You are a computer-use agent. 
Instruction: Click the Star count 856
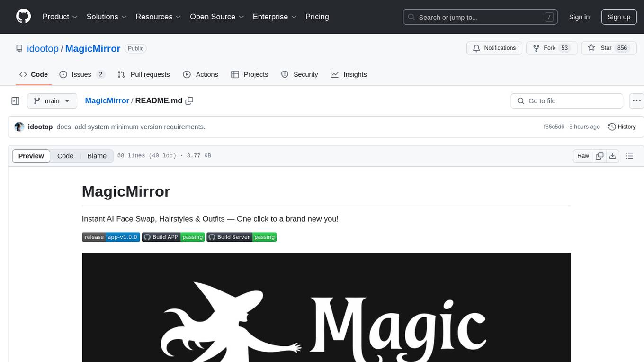click(622, 48)
